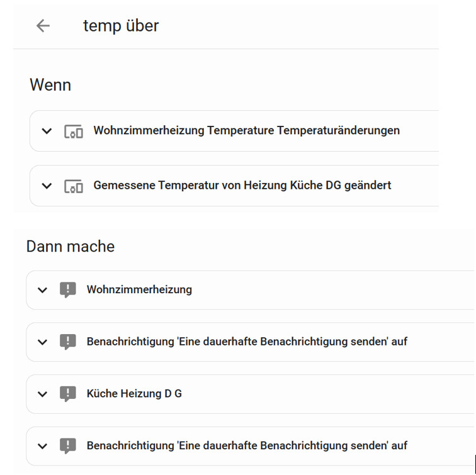Select the Küche Heizung D G action label
The height and width of the screenshot is (475, 476).
pyautogui.click(x=134, y=393)
